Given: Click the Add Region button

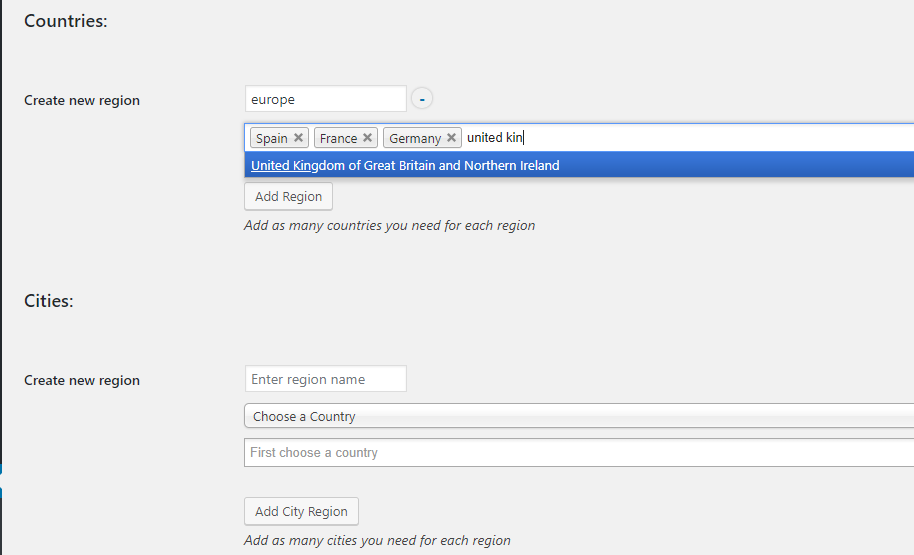Looking at the screenshot, I should 288,196.
